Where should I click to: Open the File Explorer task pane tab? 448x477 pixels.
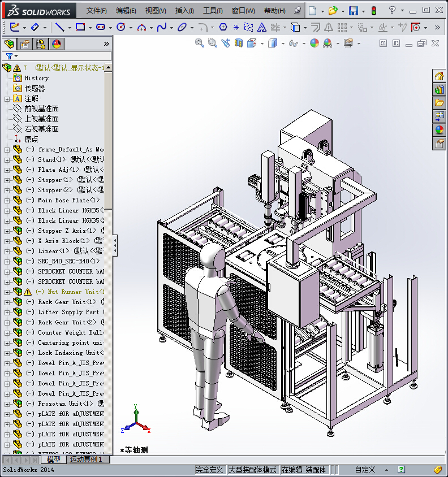pyautogui.click(x=439, y=103)
